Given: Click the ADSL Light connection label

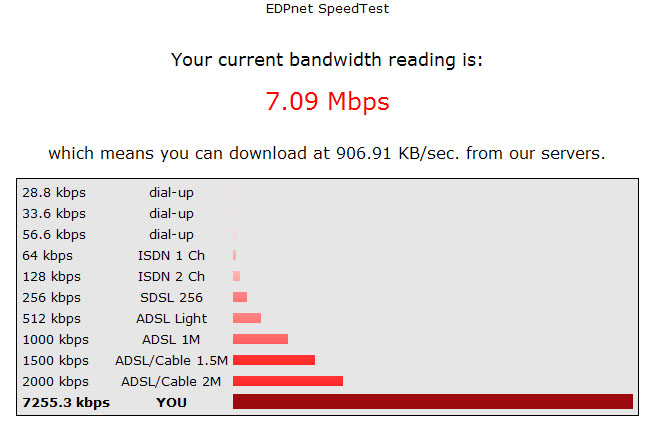Looking at the screenshot, I should [x=171, y=318].
